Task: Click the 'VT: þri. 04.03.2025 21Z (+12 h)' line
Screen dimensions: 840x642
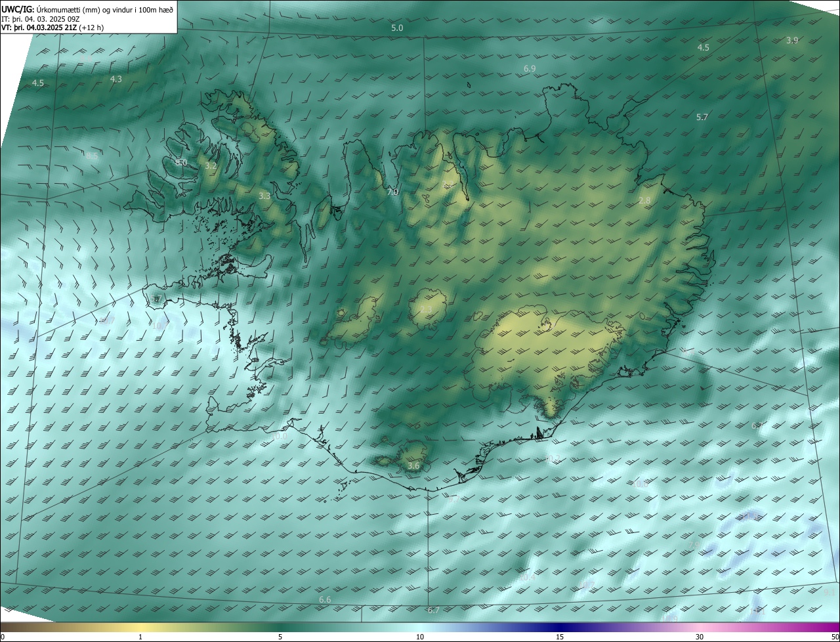Action: pyautogui.click(x=52, y=28)
